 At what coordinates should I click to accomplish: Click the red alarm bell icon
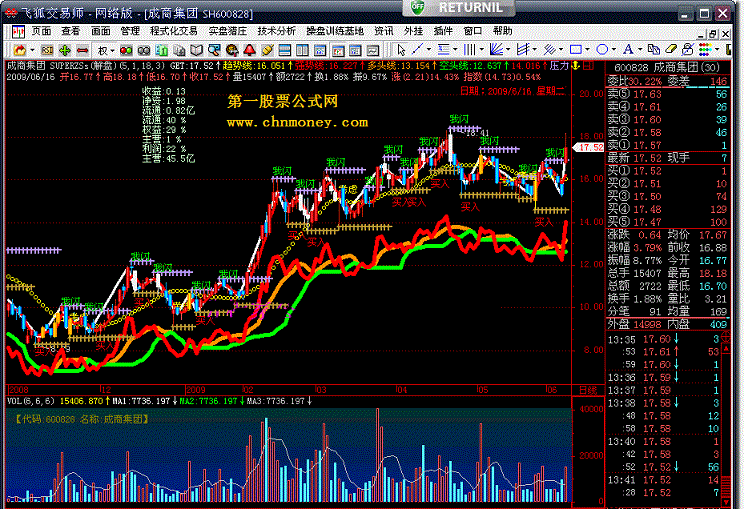[250, 50]
